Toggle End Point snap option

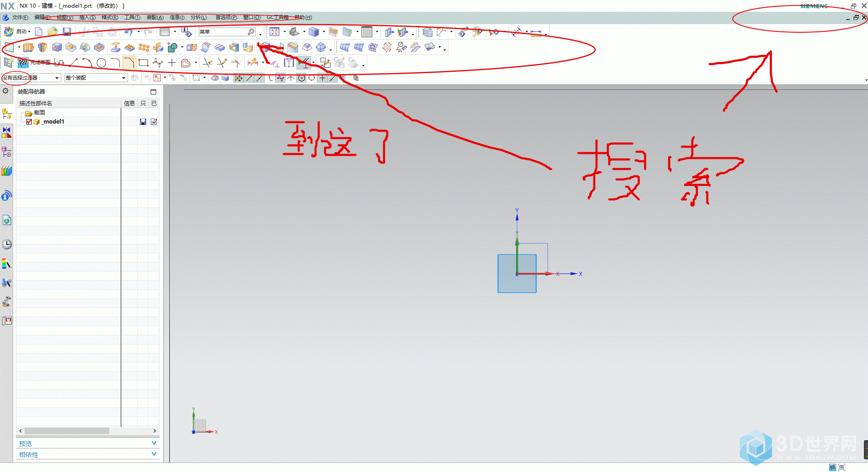click(249, 78)
